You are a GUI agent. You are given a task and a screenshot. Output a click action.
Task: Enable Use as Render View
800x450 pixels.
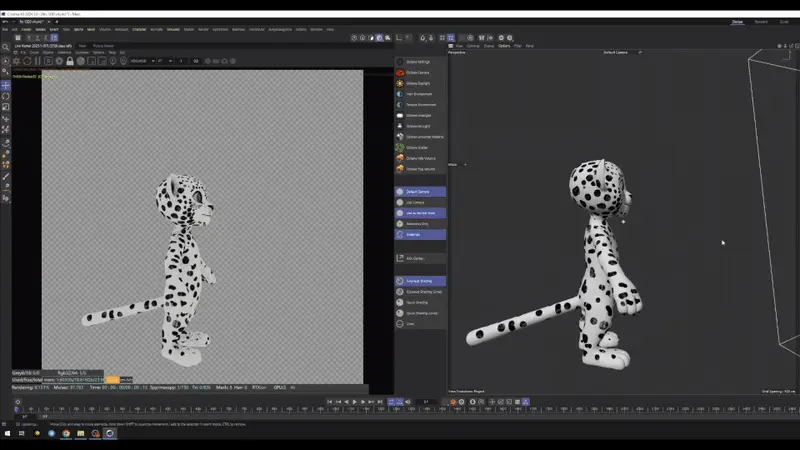419,213
